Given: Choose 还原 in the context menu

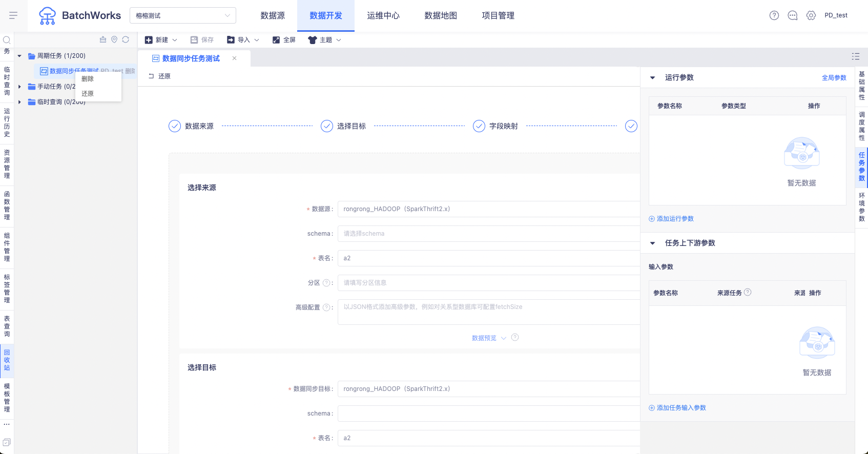Looking at the screenshot, I should tap(98, 94).
